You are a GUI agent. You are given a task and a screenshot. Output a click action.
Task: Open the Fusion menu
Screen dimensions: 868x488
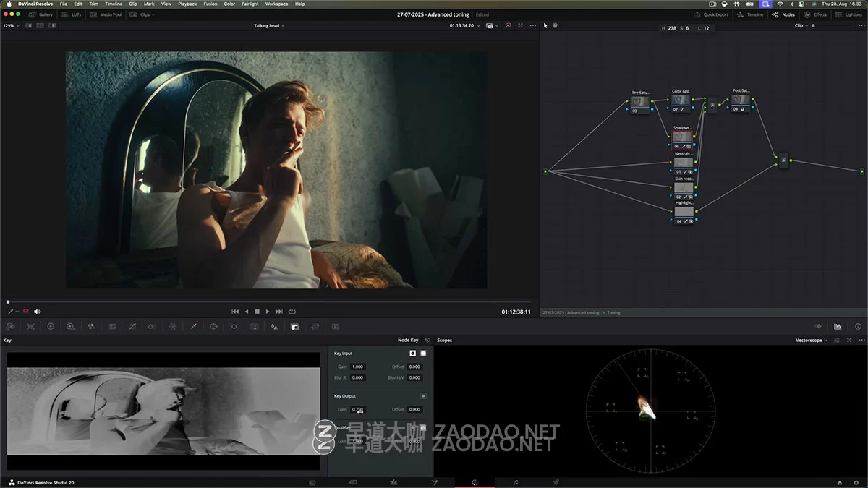point(210,4)
